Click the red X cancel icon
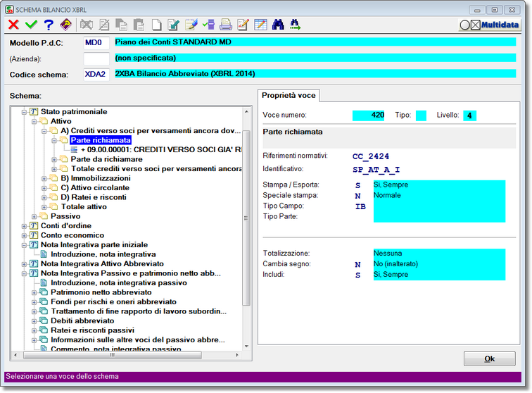 click(13, 25)
